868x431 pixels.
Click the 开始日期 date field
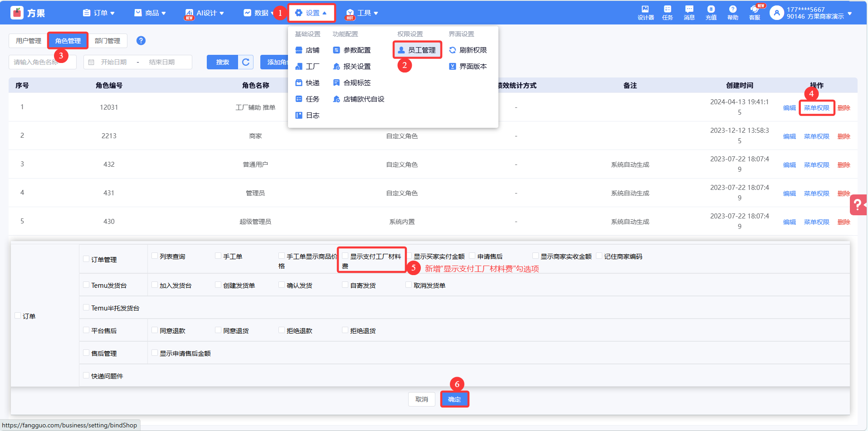pos(113,62)
